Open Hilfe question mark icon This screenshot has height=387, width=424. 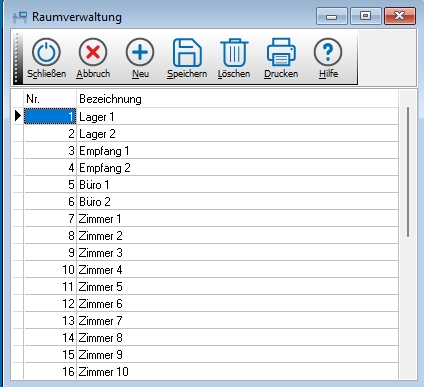[328, 52]
